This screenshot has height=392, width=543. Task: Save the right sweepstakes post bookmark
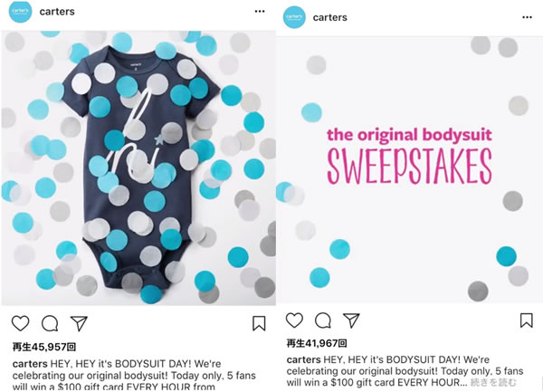(527, 320)
